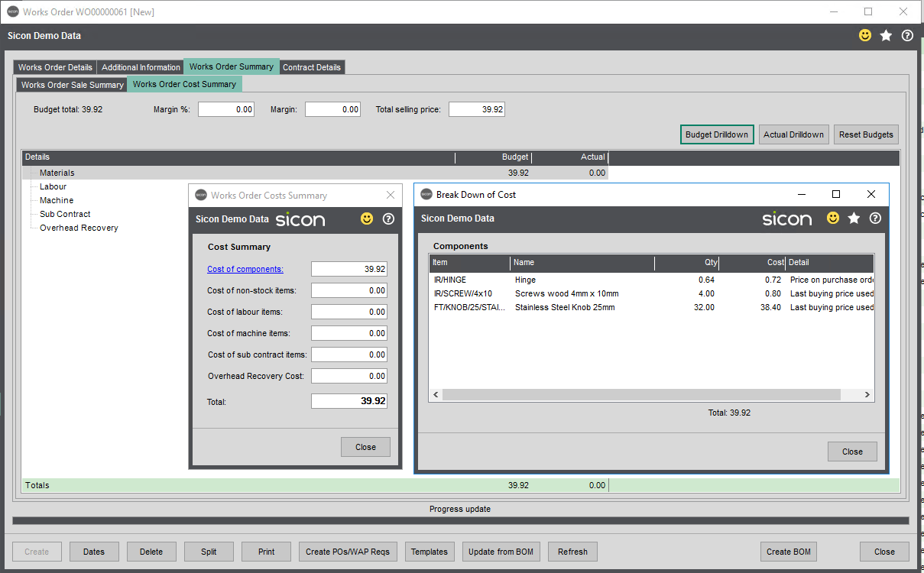Switch to Works Order Details tab
This screenshot has width=924, height=573.
(x=55, y=67)
